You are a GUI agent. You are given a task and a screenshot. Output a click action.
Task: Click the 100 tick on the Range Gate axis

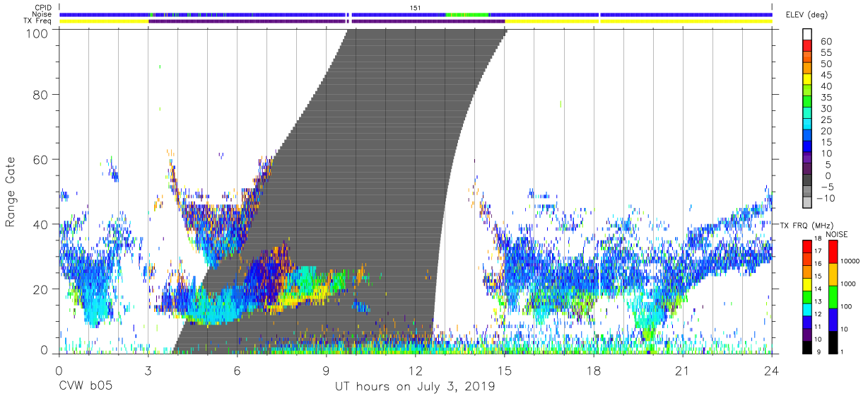38,33
